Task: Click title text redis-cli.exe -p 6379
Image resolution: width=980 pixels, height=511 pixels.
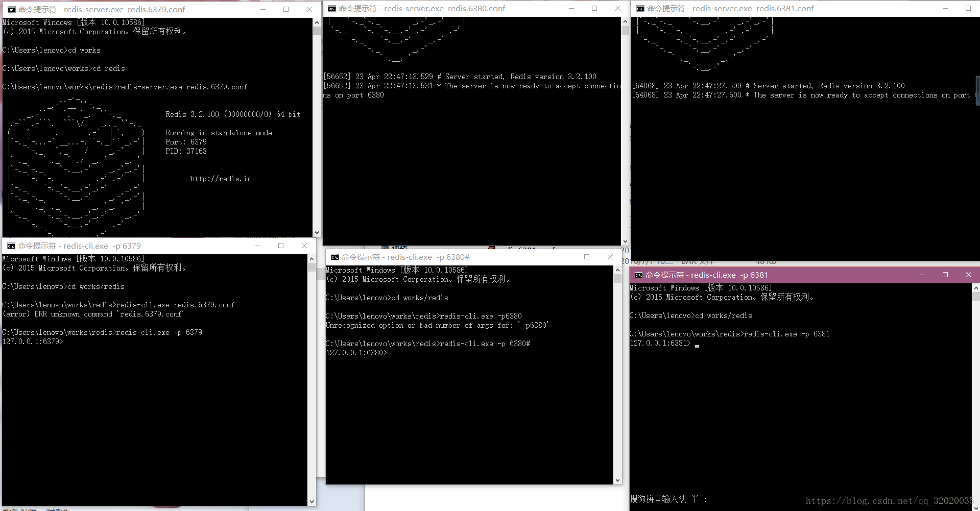Action: 79,246
